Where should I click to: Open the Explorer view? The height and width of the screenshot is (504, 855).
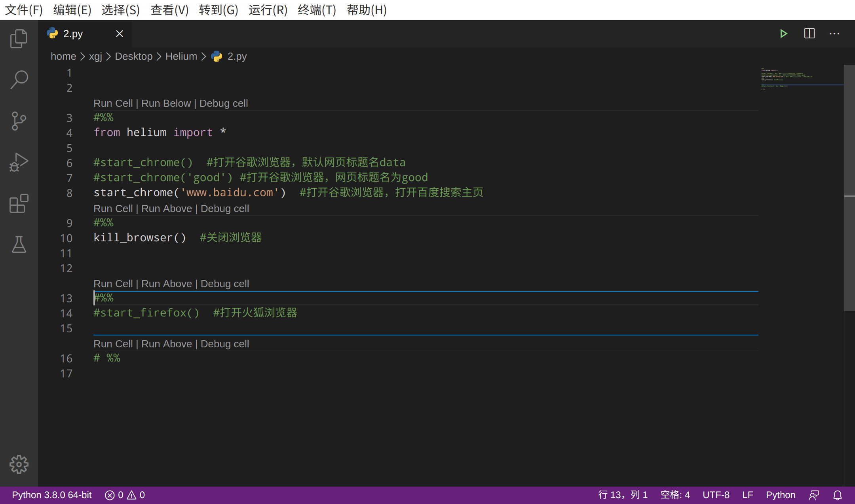click(19, 38)
